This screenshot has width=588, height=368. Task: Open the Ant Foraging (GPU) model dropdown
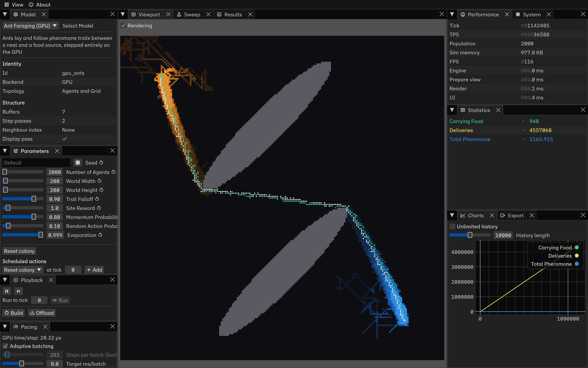tap(31, 26)
